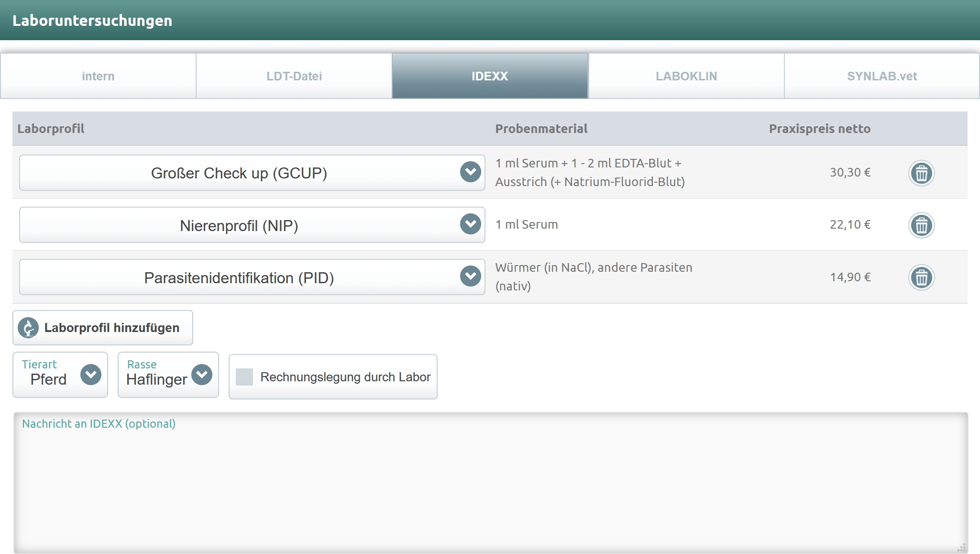980x554 pixels.
Task: Click trash icon for Nierenprofil row
Action: point(921,225)
